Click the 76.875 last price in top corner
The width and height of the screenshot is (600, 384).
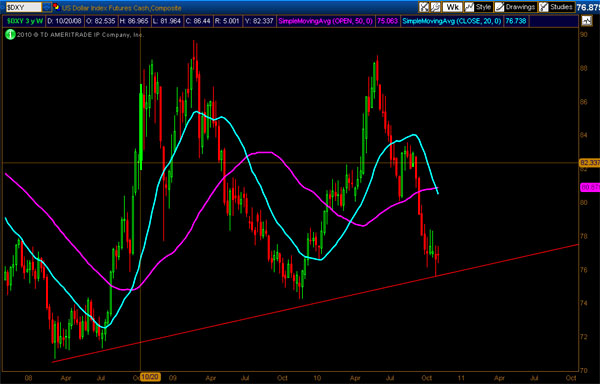588,7
